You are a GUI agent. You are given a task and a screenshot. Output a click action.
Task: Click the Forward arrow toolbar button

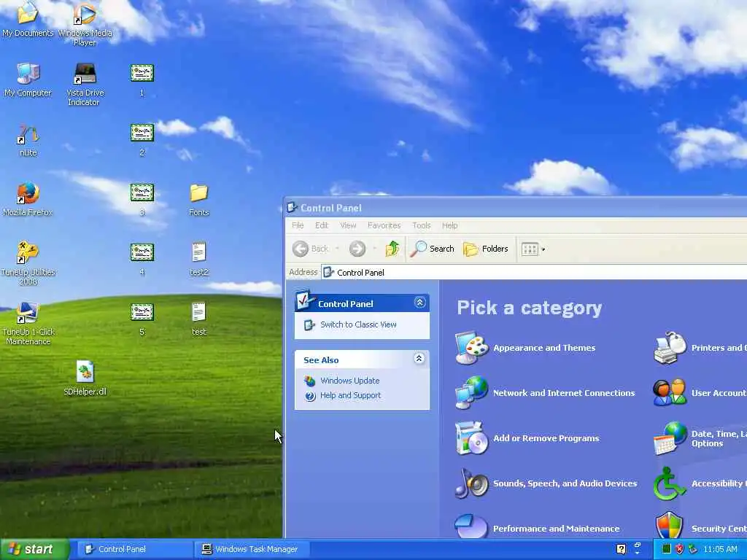pyautogui.click(x=357, y=249)
